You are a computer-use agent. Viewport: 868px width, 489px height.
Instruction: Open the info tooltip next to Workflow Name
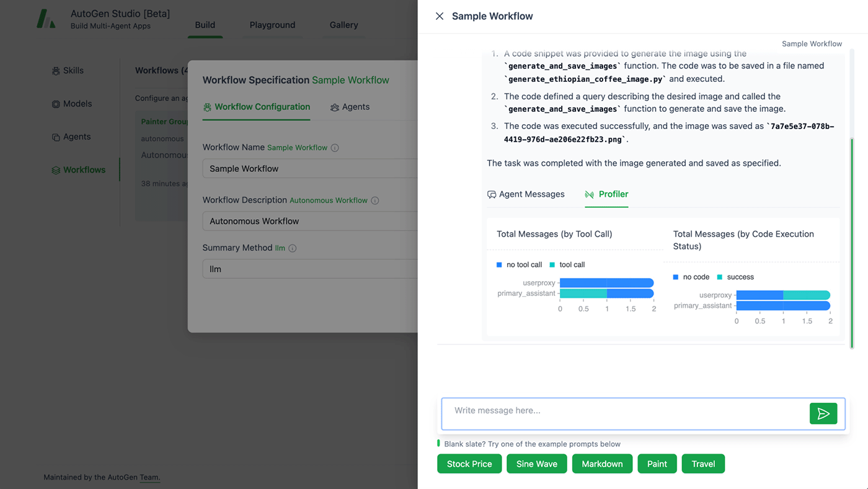click(334, 148)
